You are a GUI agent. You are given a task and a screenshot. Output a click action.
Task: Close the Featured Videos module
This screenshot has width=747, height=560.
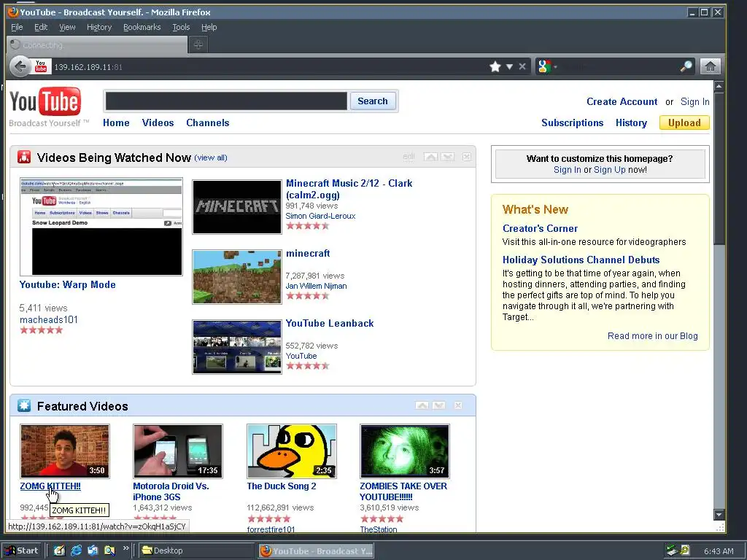[458, 405]
